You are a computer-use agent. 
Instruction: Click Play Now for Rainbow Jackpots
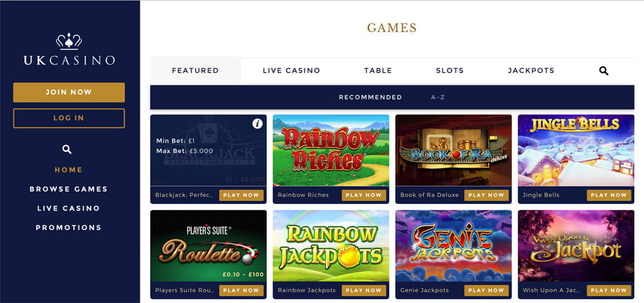click(364, 290)
